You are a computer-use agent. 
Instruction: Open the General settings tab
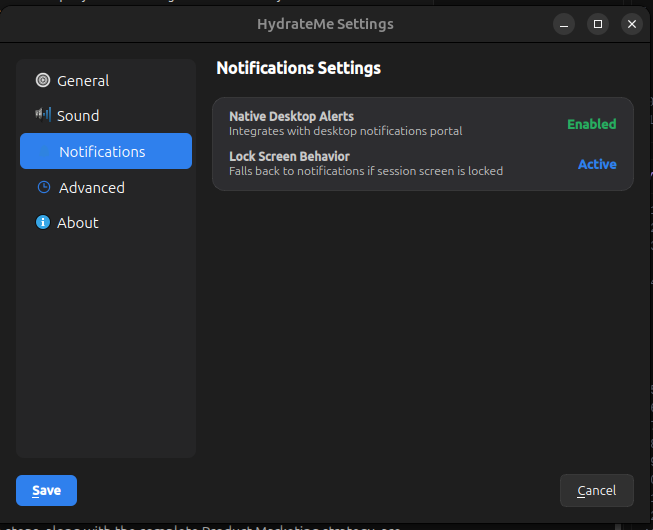(x=106, y=80)
